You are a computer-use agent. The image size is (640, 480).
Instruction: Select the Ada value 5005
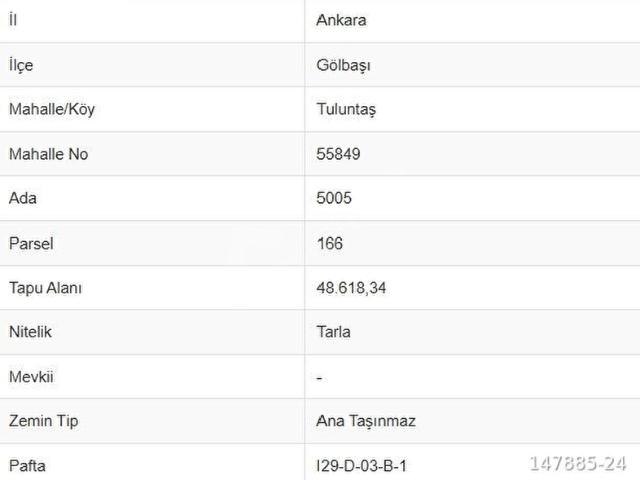tap(334, 198)
